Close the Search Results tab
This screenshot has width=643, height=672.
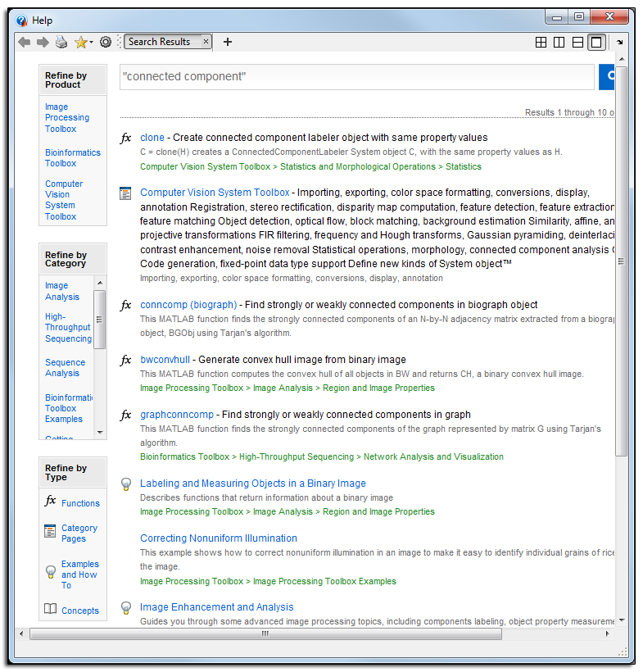(x=206, y=42)
